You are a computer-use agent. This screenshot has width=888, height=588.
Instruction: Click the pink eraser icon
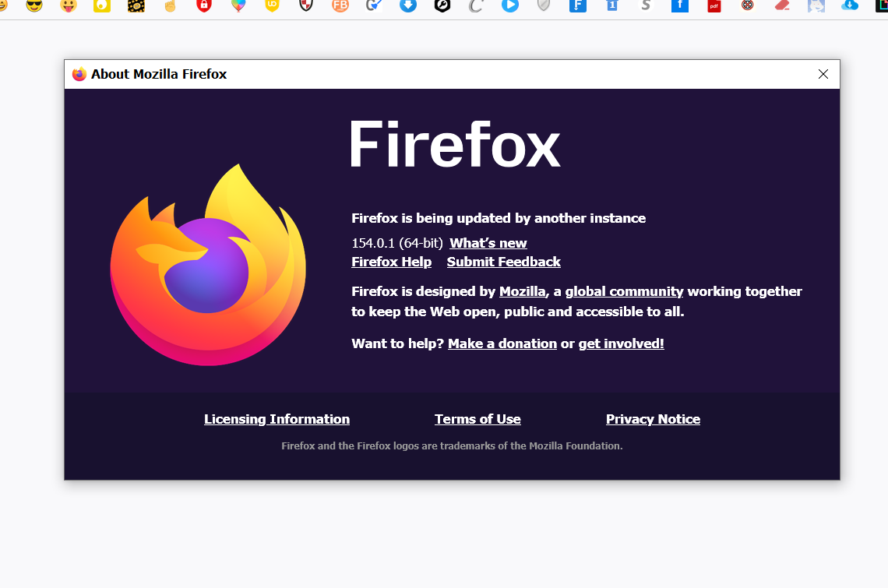[x=782, y=5]
